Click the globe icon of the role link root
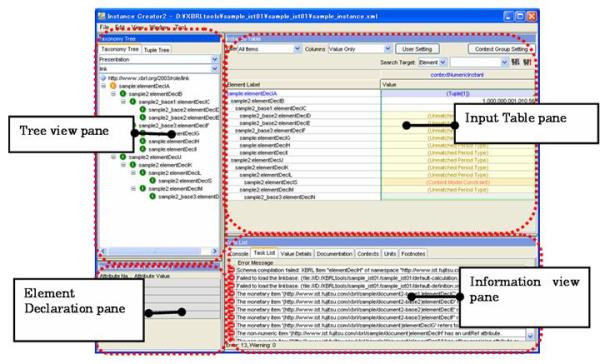The height and width of the screenshot is (364, 600). point(103,78)
